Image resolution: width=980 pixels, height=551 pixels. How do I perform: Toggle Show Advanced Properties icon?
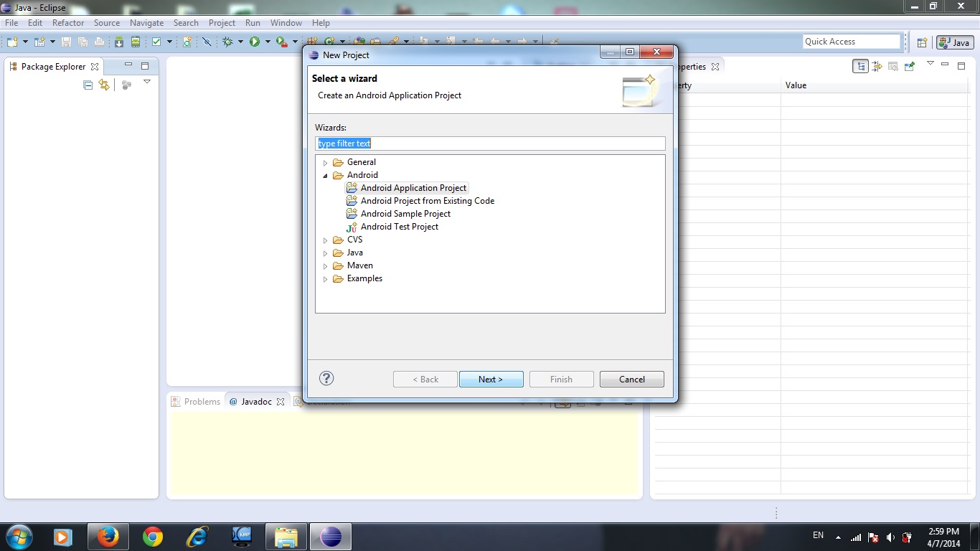tap(877, 66)
